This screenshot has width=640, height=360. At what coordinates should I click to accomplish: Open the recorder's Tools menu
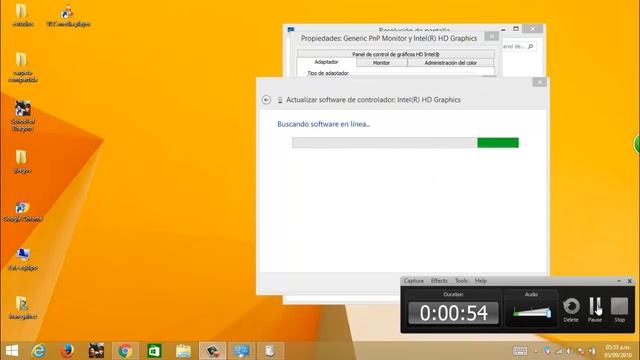pos(461,281)
